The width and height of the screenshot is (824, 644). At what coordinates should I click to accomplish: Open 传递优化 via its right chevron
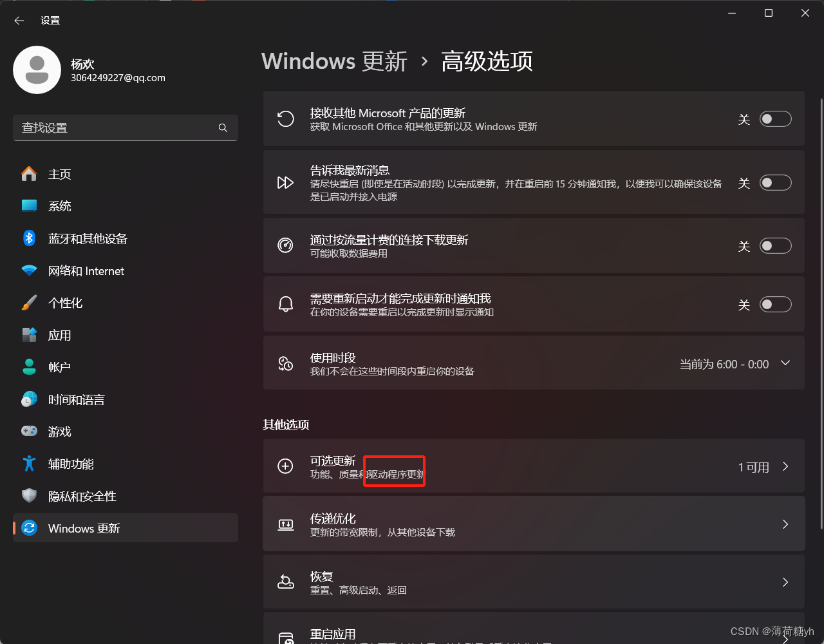[x=785, y=524]
